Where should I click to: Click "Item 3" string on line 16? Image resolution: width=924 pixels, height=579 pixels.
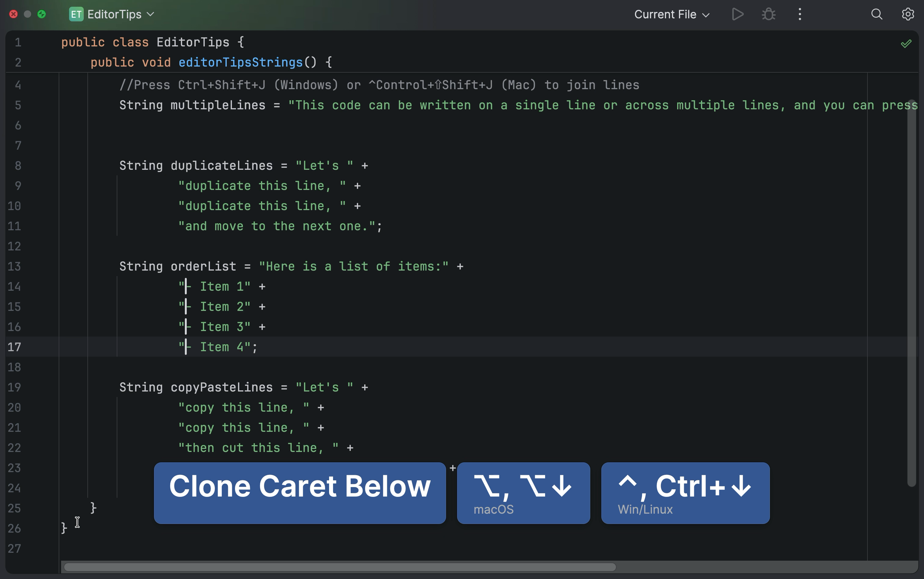tap(215, 327)
